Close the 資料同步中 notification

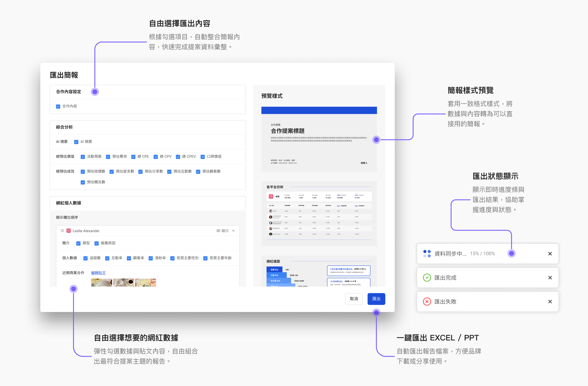pos(550,254)
